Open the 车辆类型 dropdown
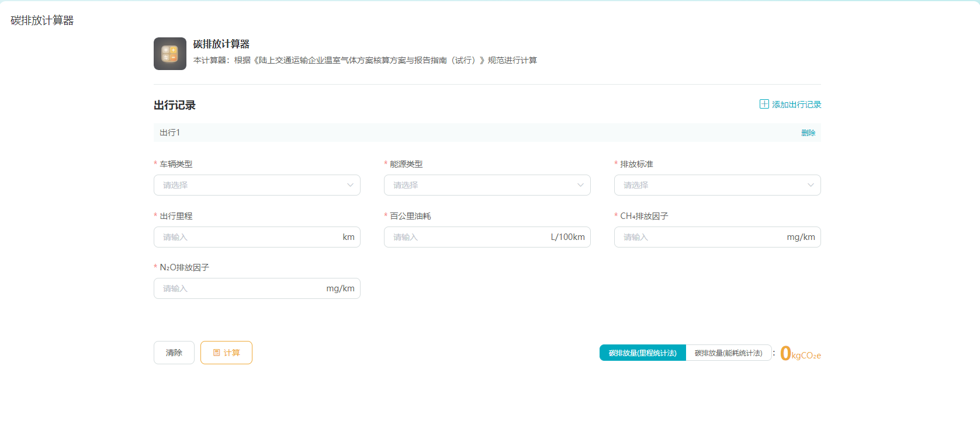980x425 pixels. pos(251,185)
